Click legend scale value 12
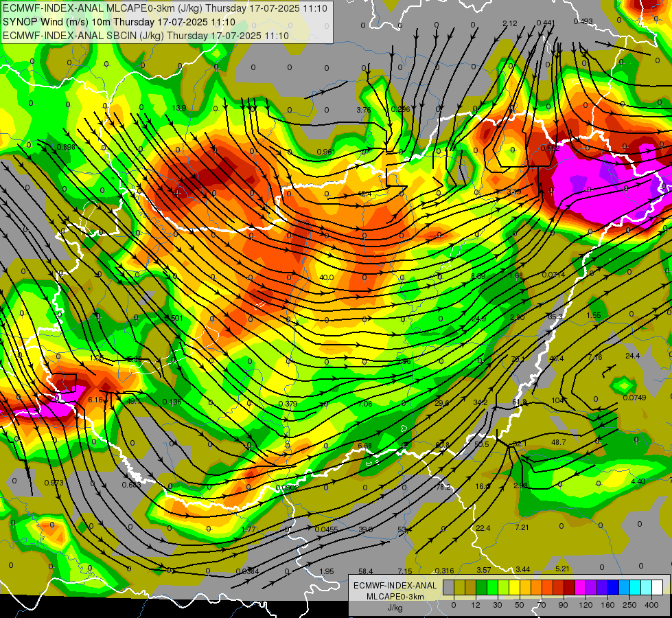Viewport: 672px width, 618px height. (x=476, y=605)
